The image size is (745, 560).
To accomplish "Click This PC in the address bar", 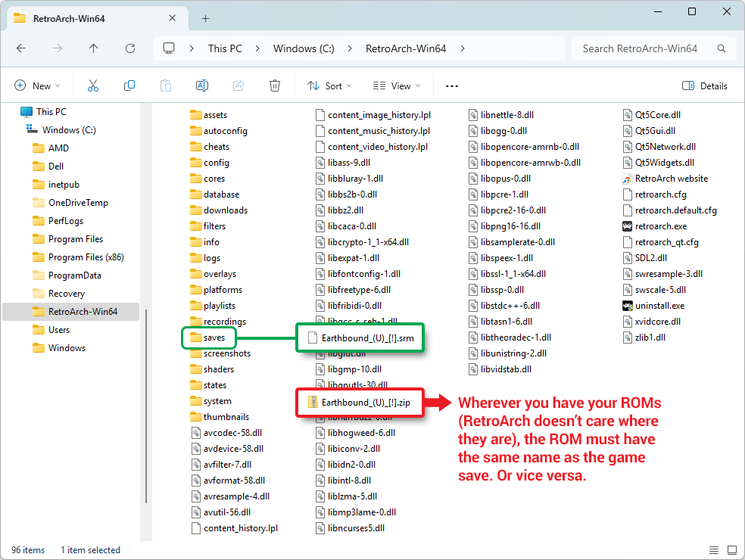I will click(225, 48).
